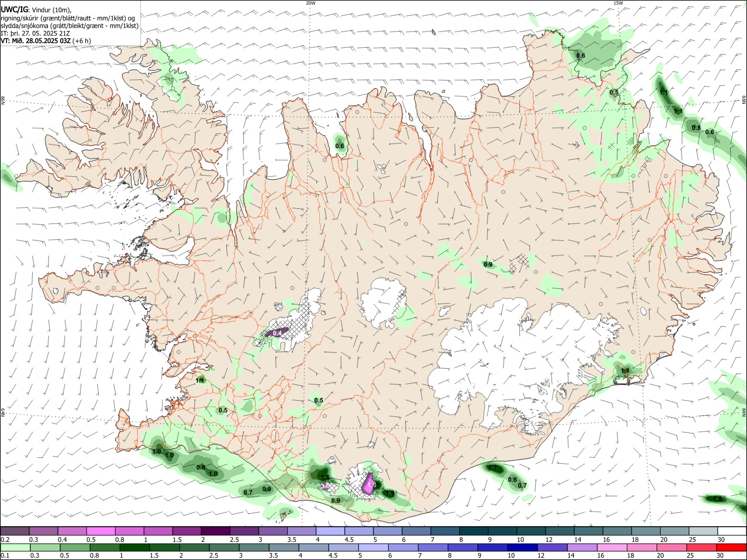747x560 pixels.
Task: Click the darkest green rain swatch labeled 1
Action: tap(134, 547)
